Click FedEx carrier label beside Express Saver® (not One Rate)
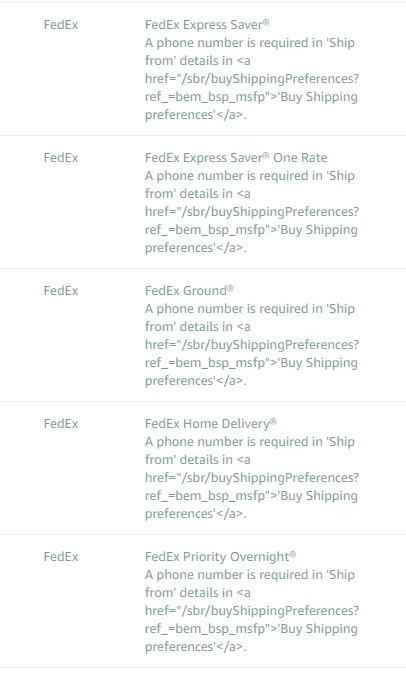 (x=61, y=25)
